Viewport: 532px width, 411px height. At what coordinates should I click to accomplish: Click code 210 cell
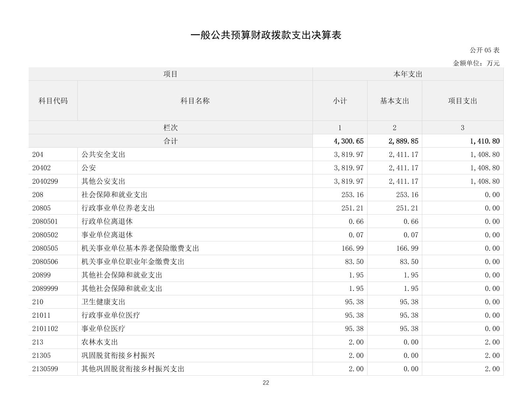(53, 302)
